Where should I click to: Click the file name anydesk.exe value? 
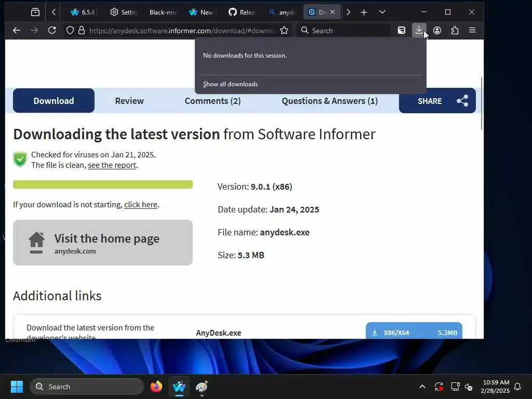click(285, 232)
